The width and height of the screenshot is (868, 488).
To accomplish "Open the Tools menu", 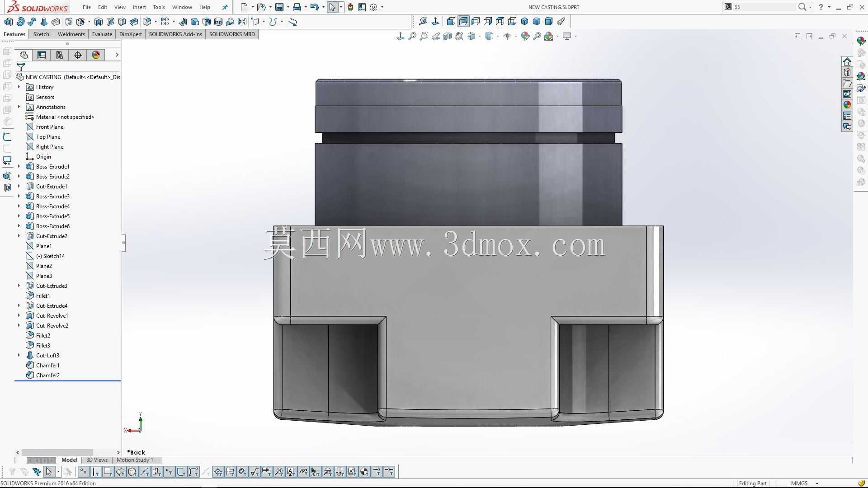I will click(x=159, y=7).
